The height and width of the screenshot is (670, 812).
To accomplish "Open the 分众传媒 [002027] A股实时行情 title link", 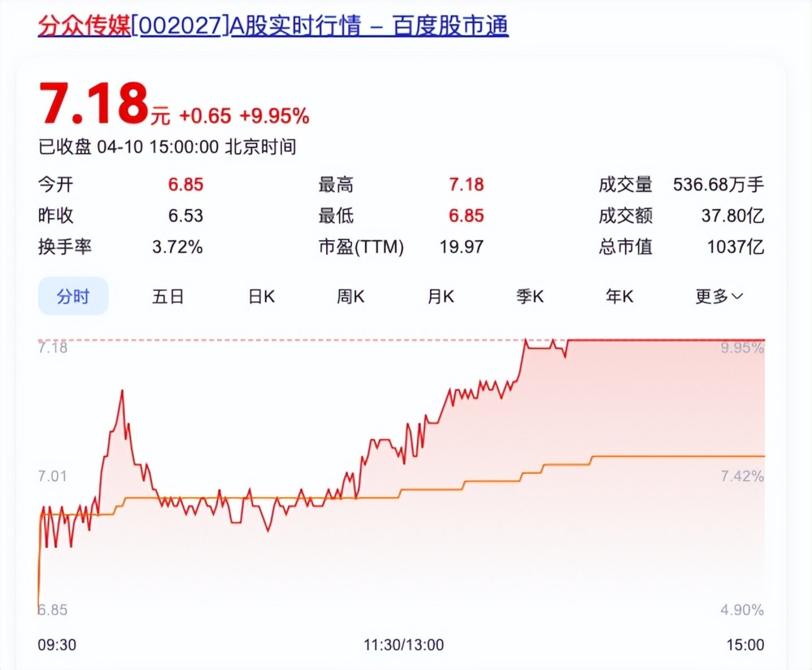I will (x=273, y=27).
